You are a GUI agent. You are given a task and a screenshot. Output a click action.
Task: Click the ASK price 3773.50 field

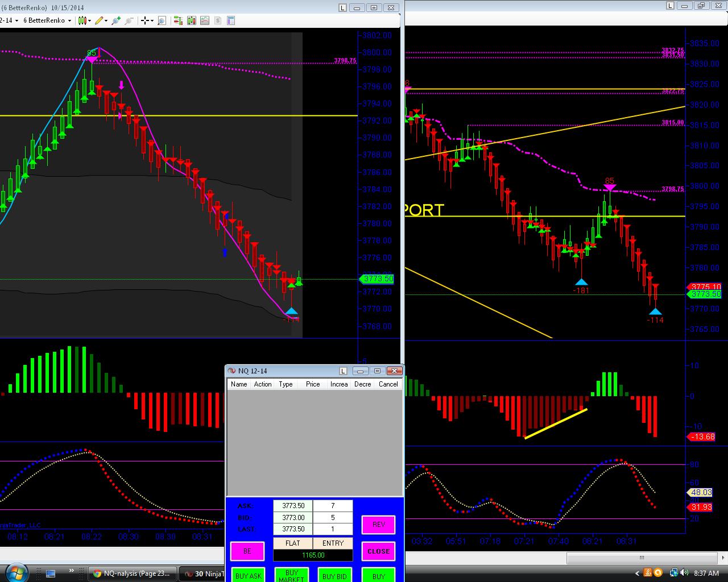tap(293, 506)
